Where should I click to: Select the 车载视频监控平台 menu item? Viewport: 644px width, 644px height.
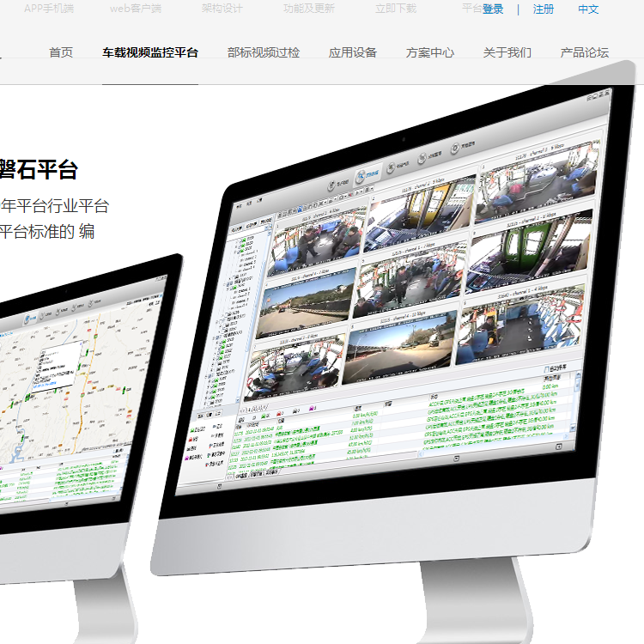click(150, 52)
